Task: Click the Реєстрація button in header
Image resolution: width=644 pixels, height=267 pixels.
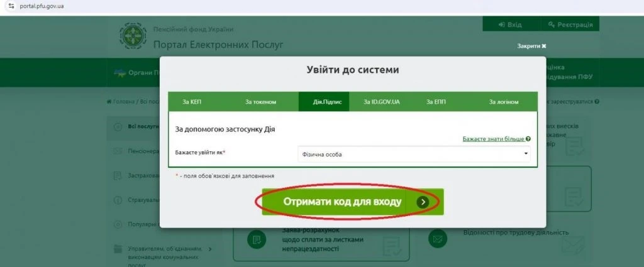Action: pyautogui.click(x=570, y=25)
